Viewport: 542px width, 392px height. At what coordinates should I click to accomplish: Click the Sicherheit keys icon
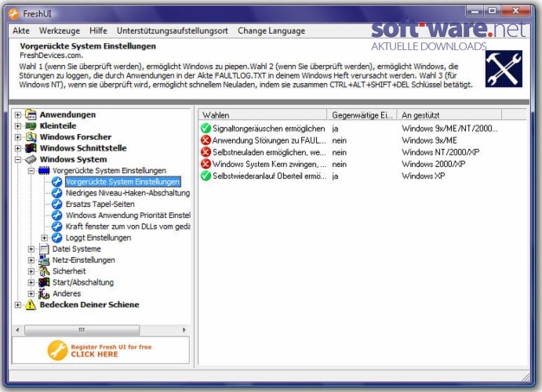tap(44, 271)
